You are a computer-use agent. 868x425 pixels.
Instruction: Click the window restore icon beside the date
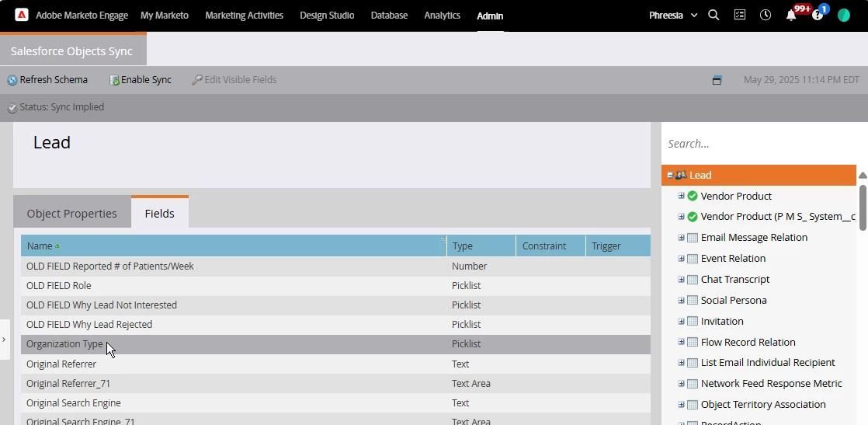click(x=717, y=80)
